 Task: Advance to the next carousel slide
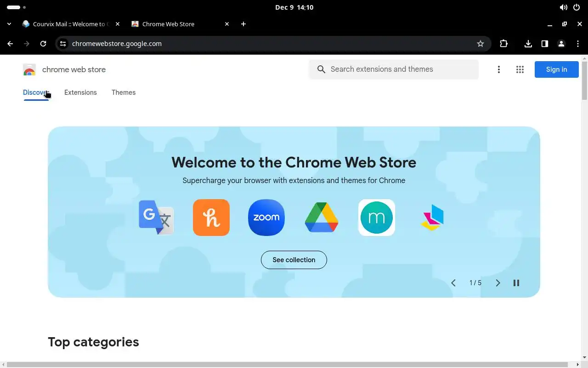(498, 283)
